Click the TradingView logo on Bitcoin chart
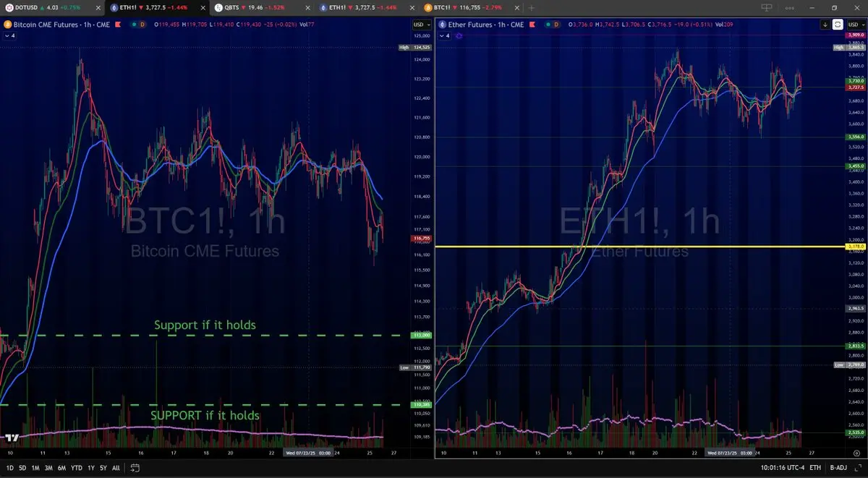The width and height of the screenshot is (868, 478). (x=11, y=438)
